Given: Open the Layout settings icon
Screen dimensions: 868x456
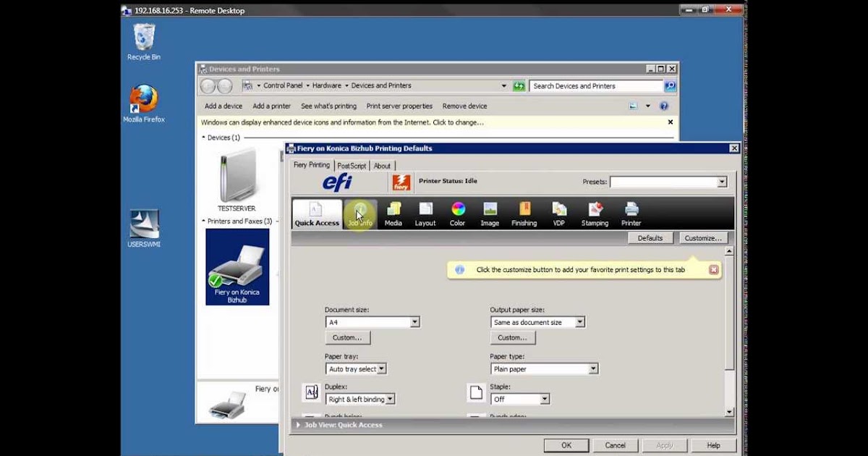Looking at the screenshot, I should (x=425, y=214).
